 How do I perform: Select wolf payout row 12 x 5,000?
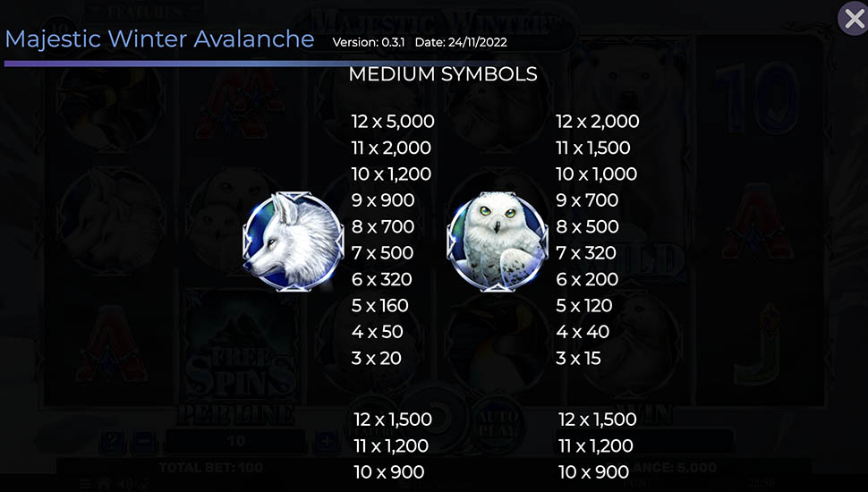tap(393, 121)
